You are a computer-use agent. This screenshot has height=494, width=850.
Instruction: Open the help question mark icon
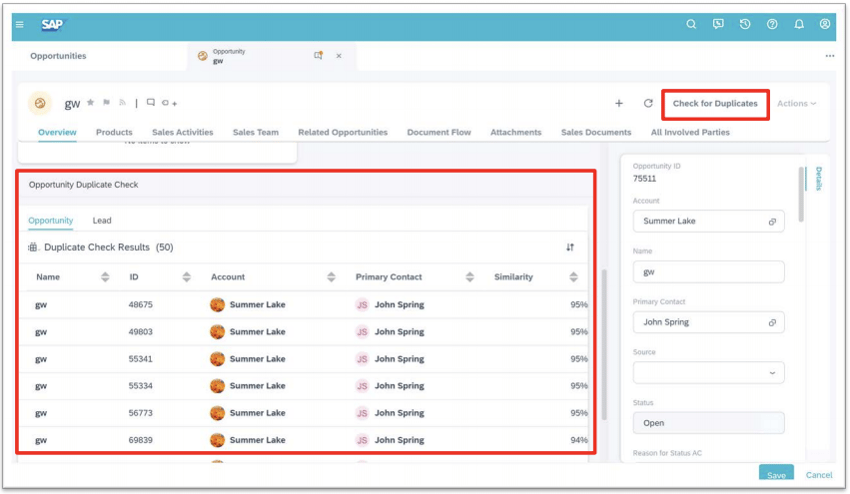772,24
